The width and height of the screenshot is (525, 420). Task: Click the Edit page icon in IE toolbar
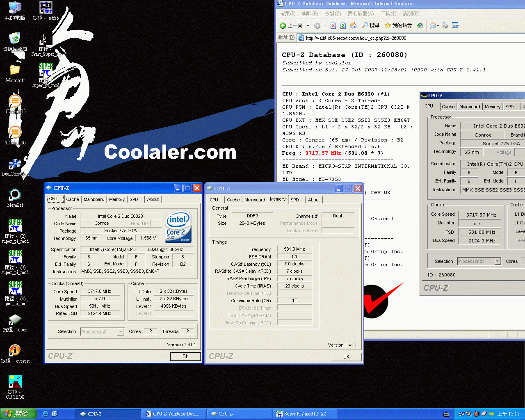455,25
